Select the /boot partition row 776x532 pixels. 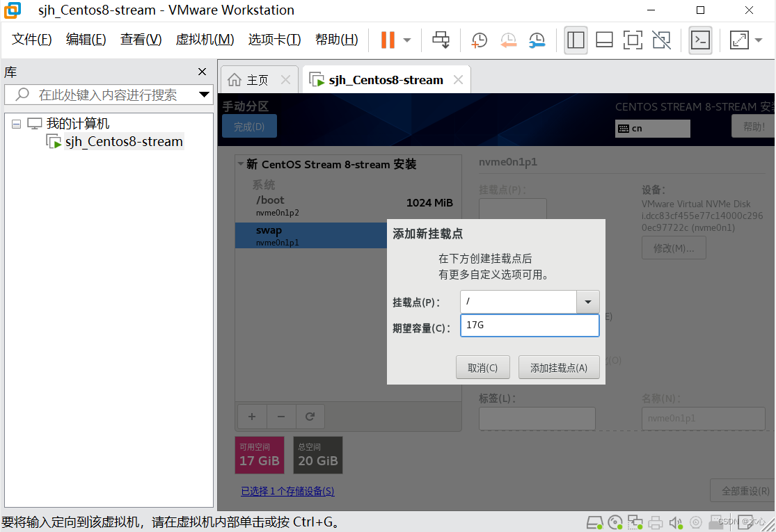(349, 206)
